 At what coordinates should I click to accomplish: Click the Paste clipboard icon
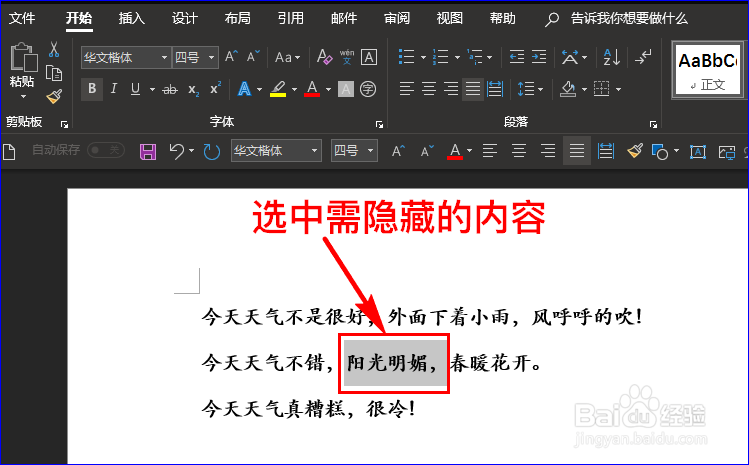pos(23,57)
